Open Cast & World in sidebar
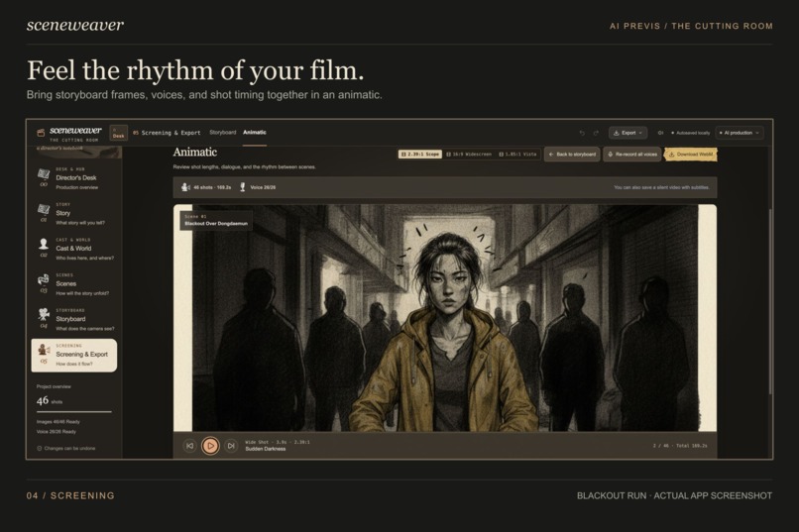 point(74,249)
